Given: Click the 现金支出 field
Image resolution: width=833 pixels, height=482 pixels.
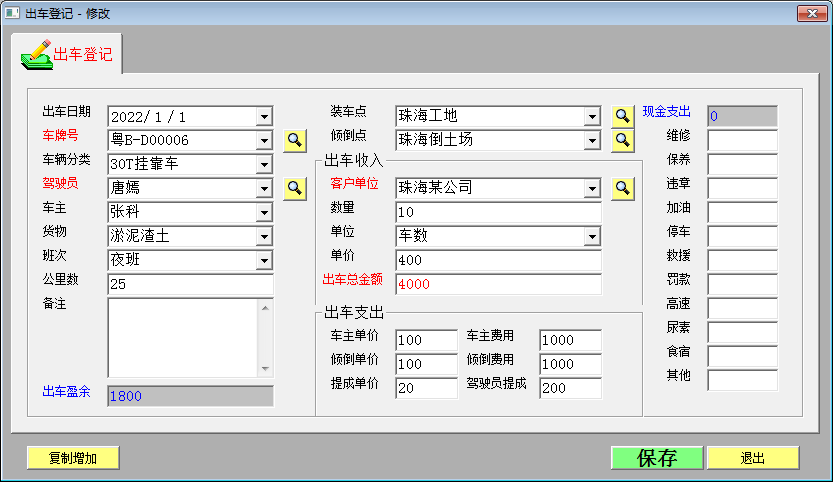Looking at the screenshot, I should point(742,116).
